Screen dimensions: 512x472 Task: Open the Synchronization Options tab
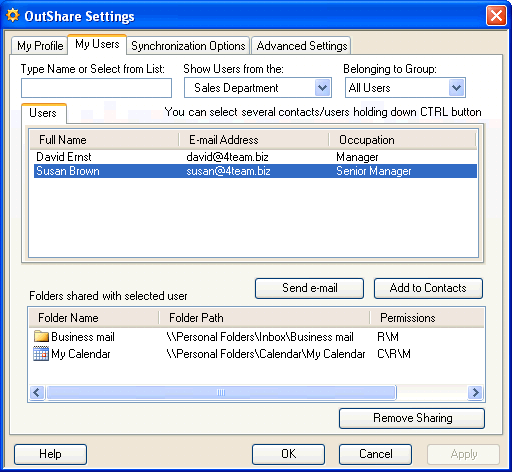pos(188,46)
